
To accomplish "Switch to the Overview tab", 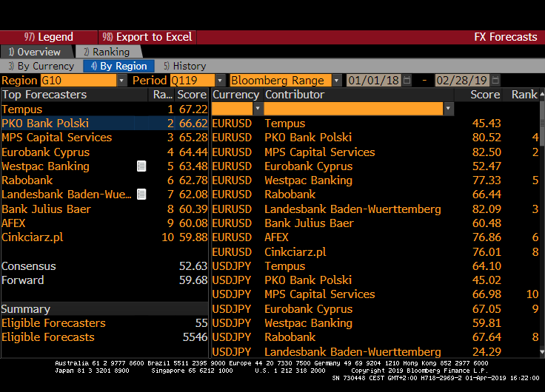I will click(x=37, y=52).
